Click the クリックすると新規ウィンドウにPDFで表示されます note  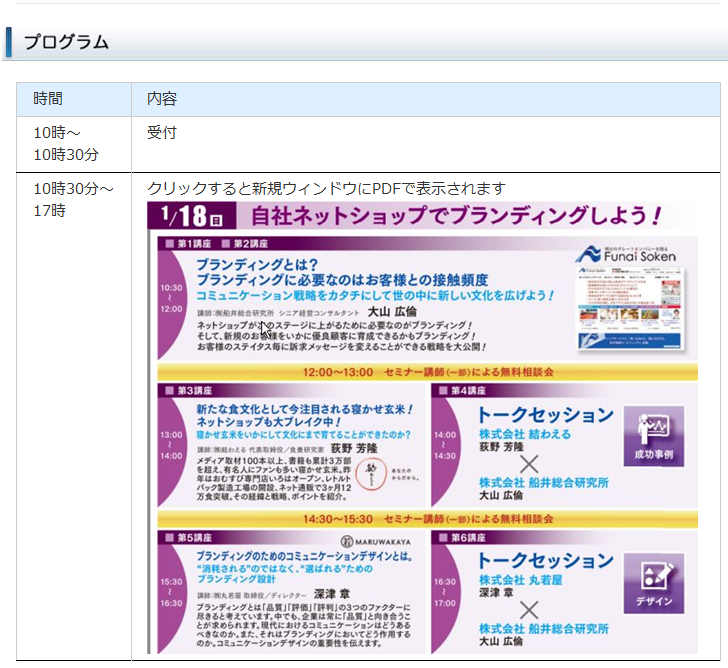(x=326, y=188)
